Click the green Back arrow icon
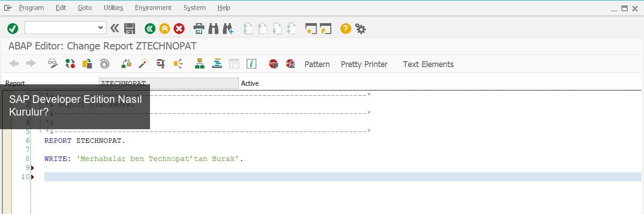The height and width of the screenshot is (214, 644). click(150, 29)
